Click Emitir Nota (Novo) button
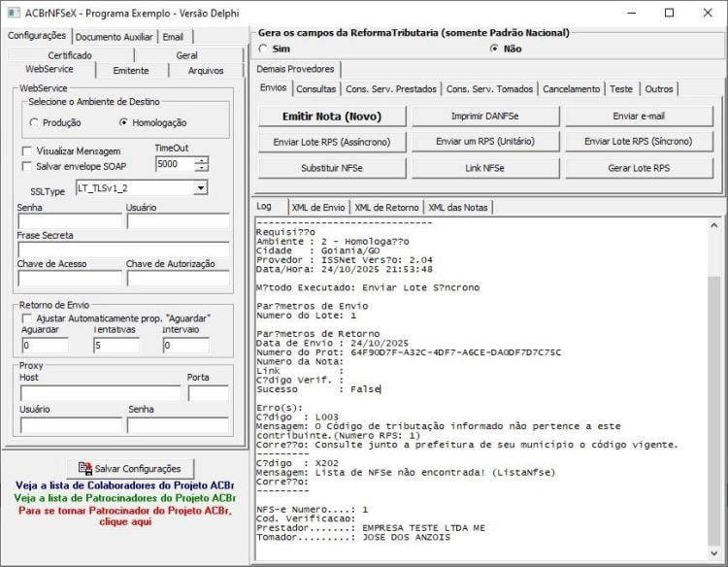 [332, 117]
